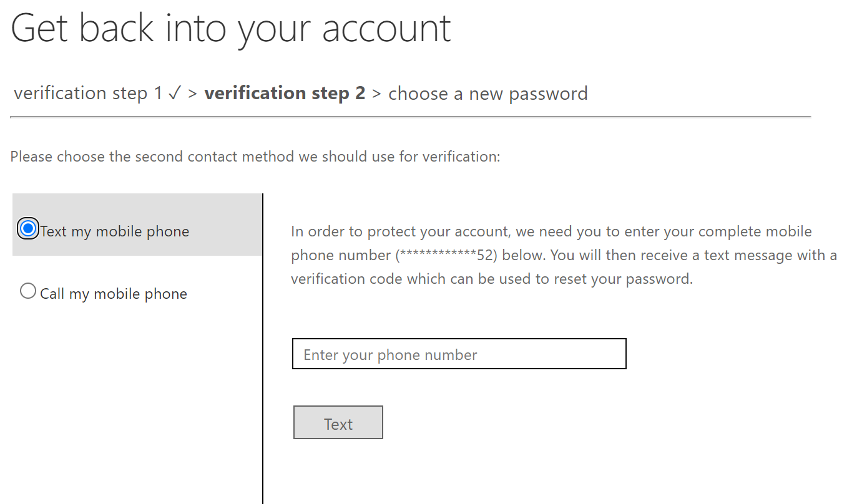Viewport: 867px width, 504px height.
Task: Click the bold "verification step 2" breadcrumb
Action: (285, 94)
